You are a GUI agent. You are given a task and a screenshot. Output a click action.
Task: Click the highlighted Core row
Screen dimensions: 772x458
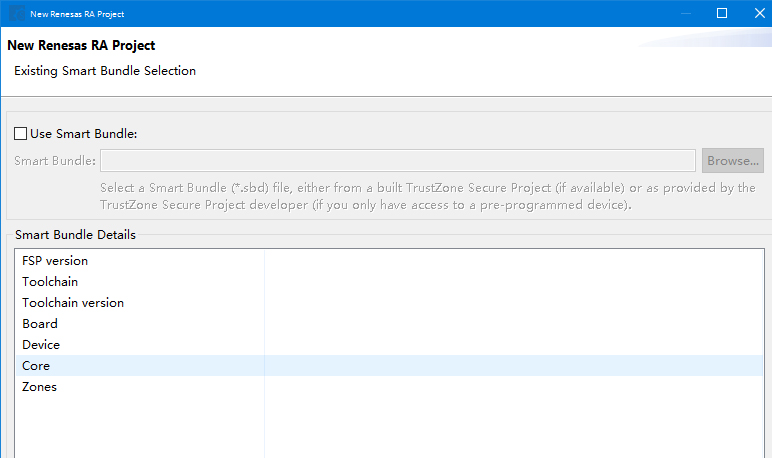click(x=36, y=366)
